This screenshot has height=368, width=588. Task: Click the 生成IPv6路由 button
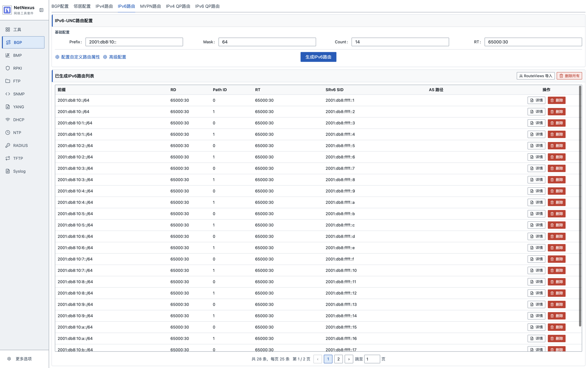[x=318, y=57]
